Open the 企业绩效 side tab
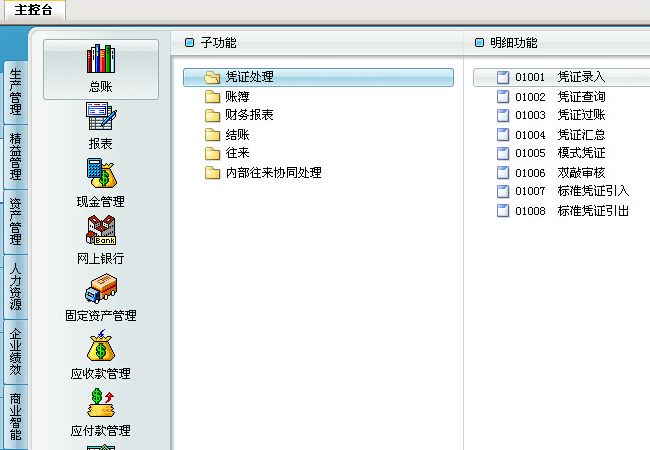The image size is (650, 450). tap(16, 352)
